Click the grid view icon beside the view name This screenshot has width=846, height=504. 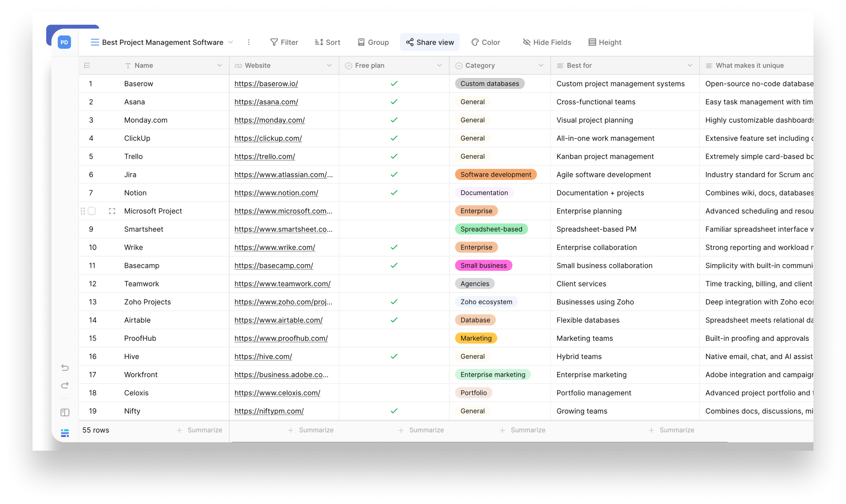(x=95, y=42)
